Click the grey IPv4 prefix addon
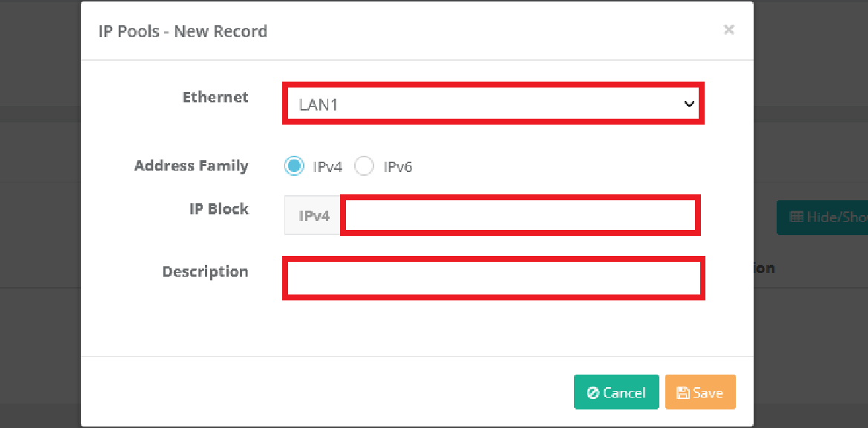The width and height of the screenshot is (868, 428). [313, 217]
